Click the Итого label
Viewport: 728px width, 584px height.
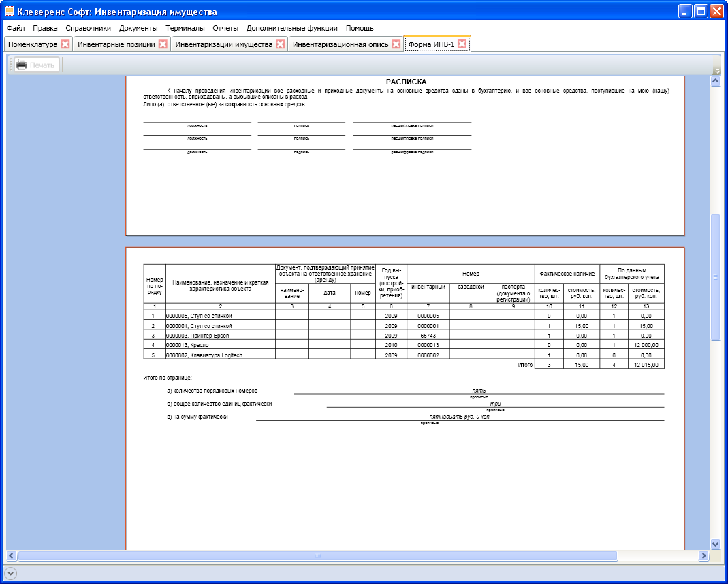pos(525,365)
